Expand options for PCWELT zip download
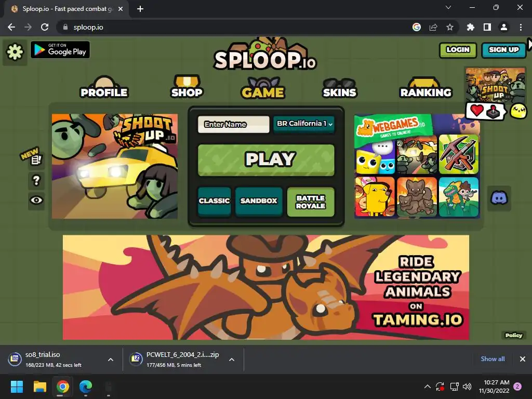The height and width of the screenshot is (399, 532). (x=232, y=360)
